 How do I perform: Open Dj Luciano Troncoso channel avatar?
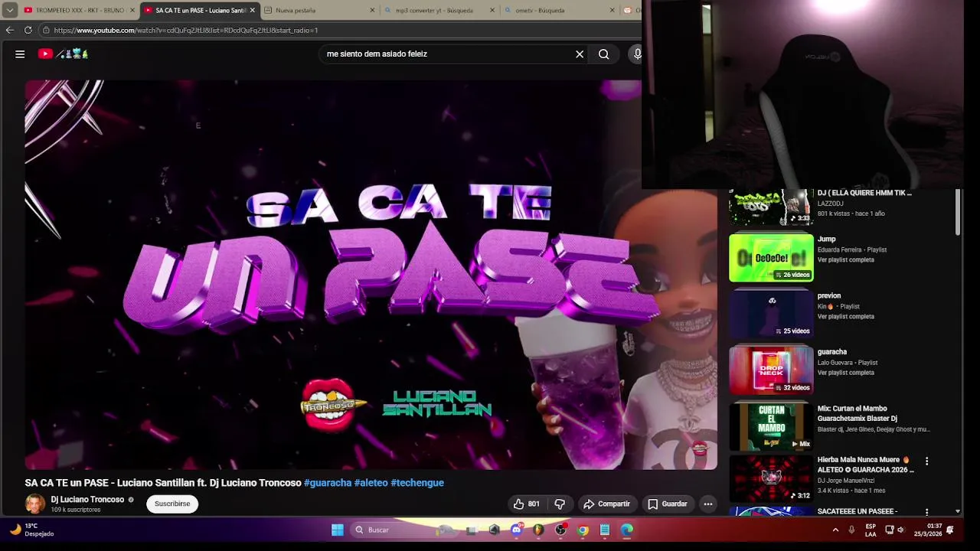click(35, 504)
